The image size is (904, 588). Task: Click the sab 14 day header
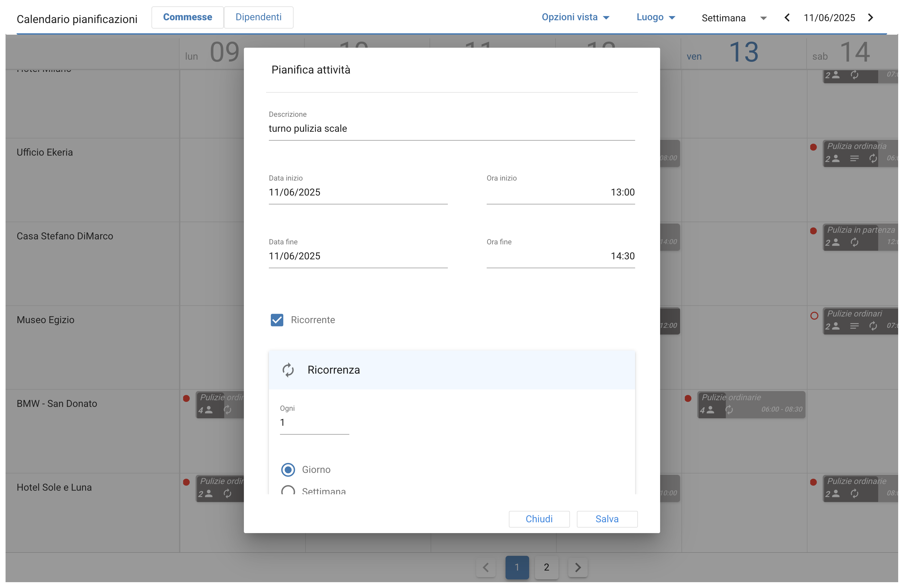(852, 53)
